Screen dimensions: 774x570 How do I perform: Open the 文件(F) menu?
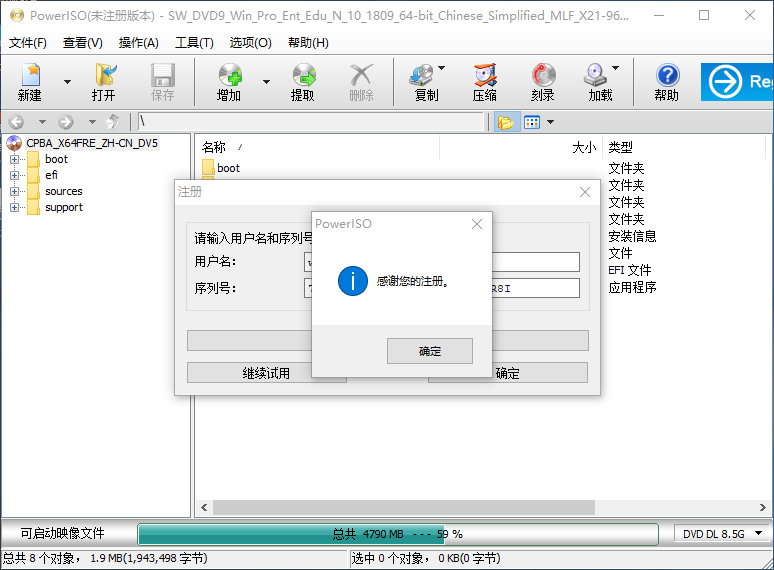tap(28, 43)
